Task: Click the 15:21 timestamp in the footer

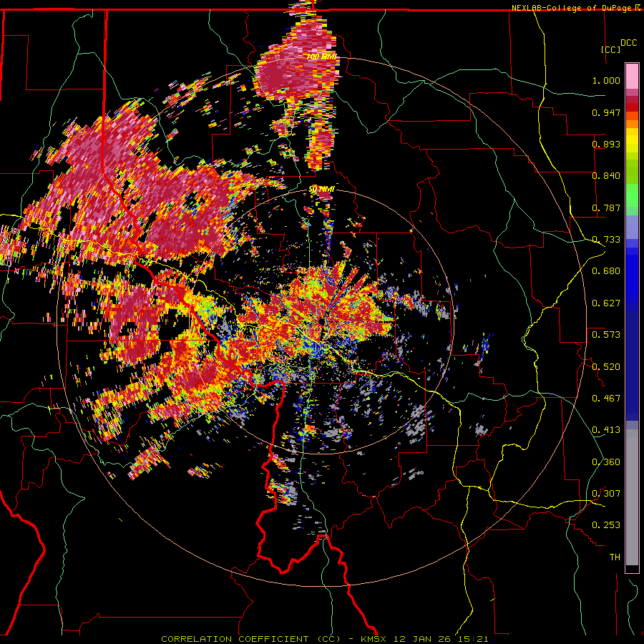Action: pos(475,639)
